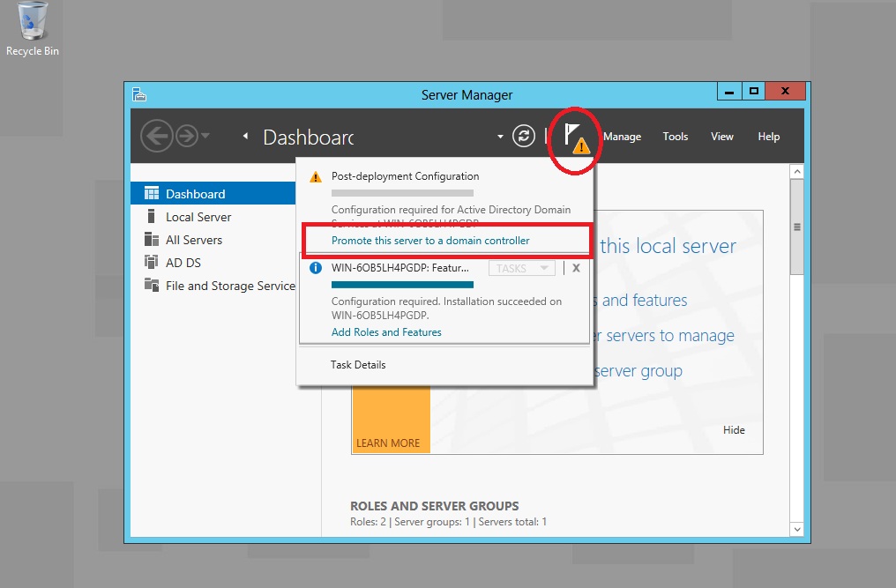Click the WIN-6OB5LH4PGDP: Featur... notification title
Image resolution: width=896 pixels, height=588 pixels.
400,268
